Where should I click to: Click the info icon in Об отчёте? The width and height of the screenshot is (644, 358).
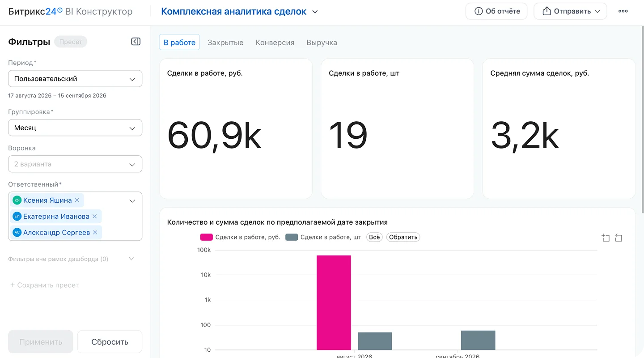[479, 11]
